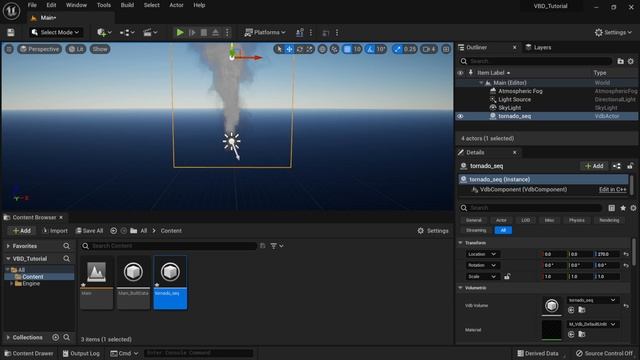Activate the Scale tool in the viewport
The width and height of the screenshot is (640, 360).
(x=309, y=49)
